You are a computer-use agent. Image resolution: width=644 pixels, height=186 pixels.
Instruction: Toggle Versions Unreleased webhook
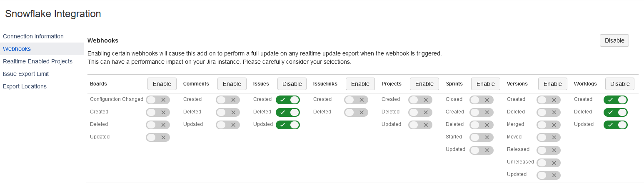(x=549, y=163)
